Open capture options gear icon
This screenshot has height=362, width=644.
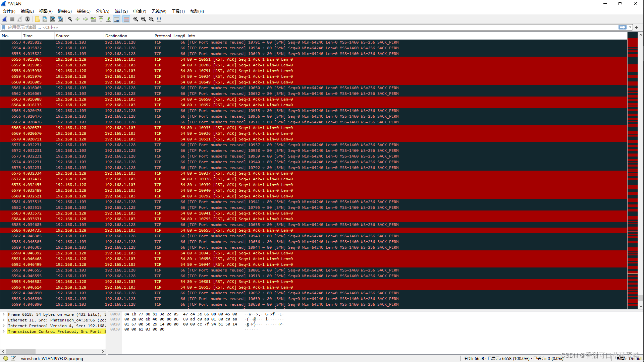[x=28, y=19]
